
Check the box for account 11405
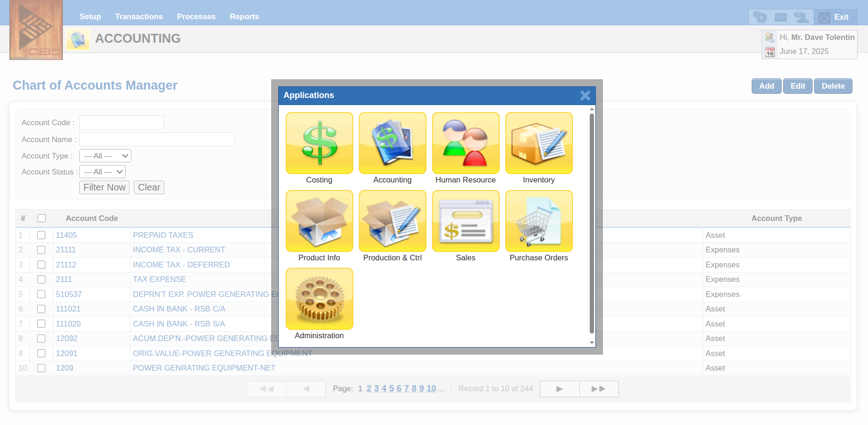click(41, 235)
